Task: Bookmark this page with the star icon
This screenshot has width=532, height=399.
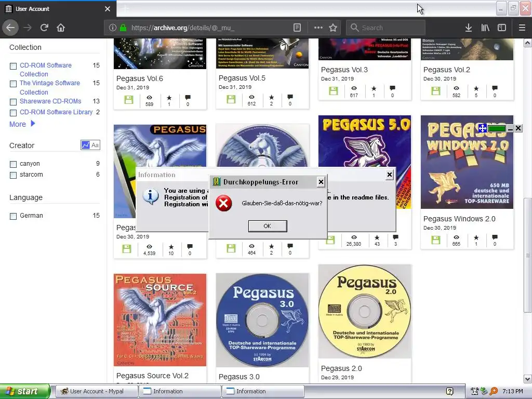Action: click(x=333, y=28)
